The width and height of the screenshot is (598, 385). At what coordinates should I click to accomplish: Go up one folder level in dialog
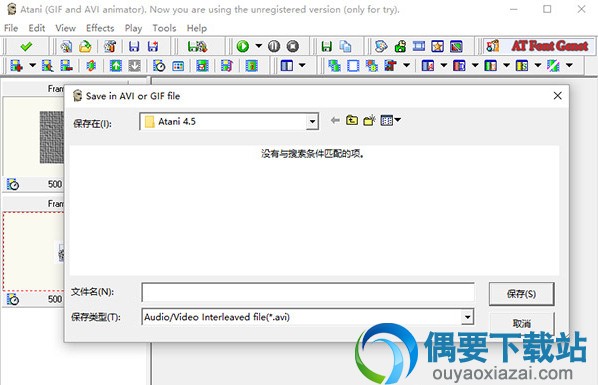coord(352,121)
